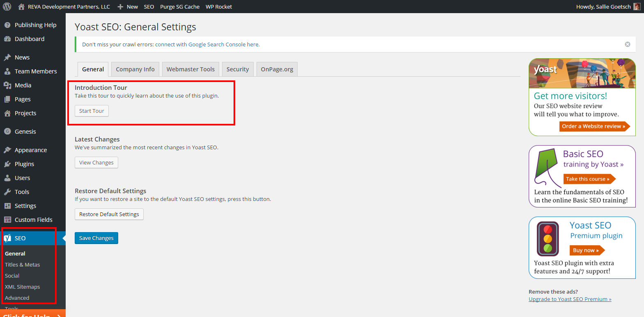Open the XML Sitemaps submenu item
The image size is (644, 317).
(23, 287)
